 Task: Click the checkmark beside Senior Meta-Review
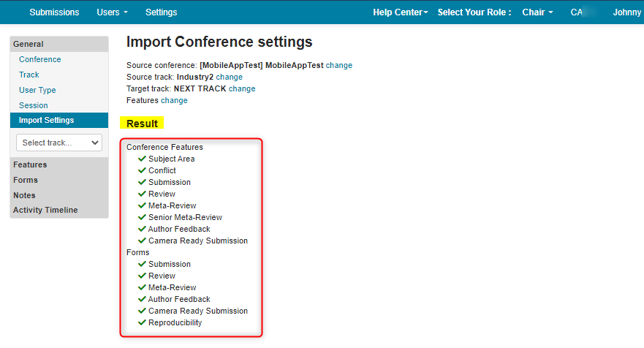pos(142,217)
